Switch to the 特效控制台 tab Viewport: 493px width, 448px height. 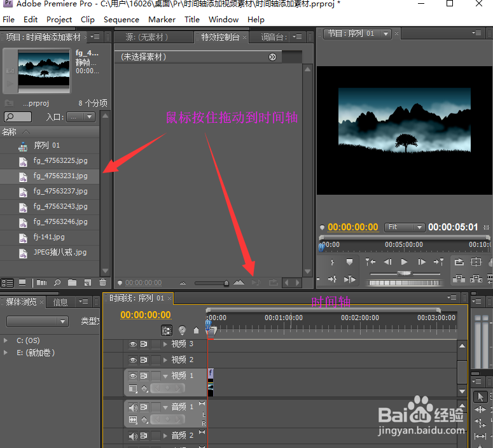[x=220, y=37]
